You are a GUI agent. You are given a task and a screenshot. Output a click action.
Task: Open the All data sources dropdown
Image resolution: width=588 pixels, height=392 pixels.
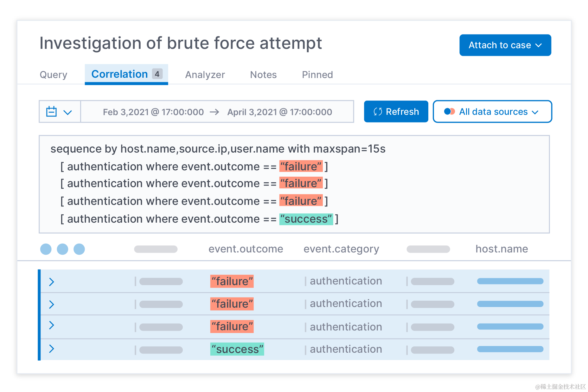(x=492, y=112)
